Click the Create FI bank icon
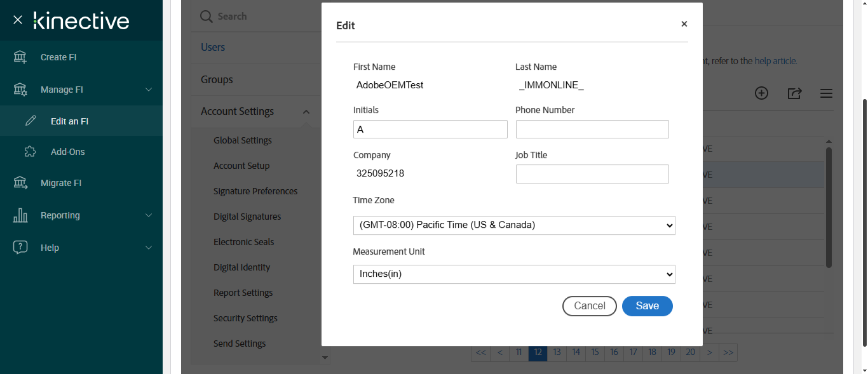 (20, 57)
